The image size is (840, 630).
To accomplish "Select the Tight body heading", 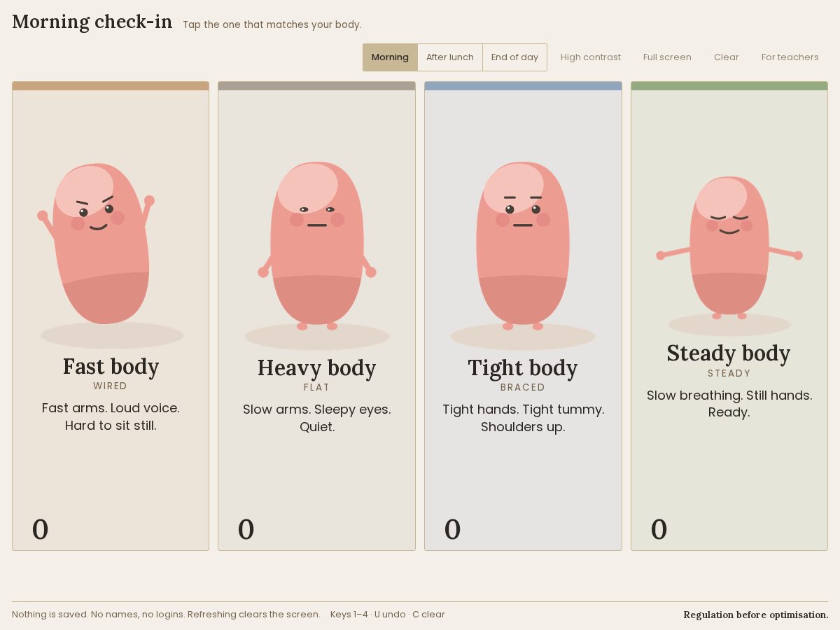I will pyautogui.click(x=523, y=367).
